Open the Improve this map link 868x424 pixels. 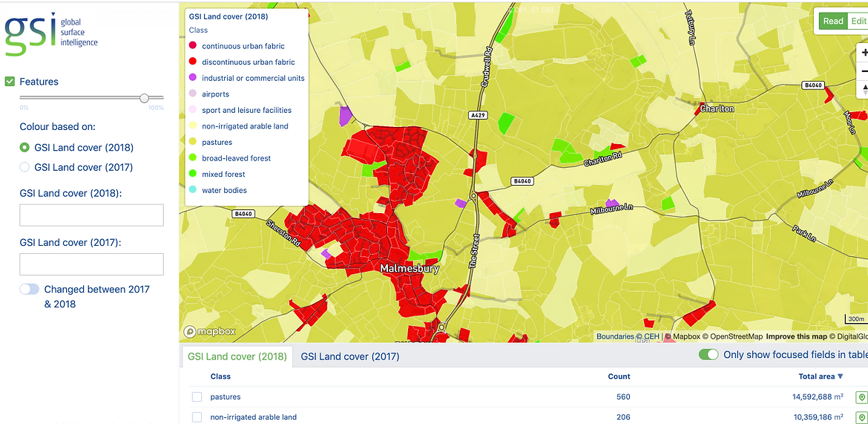[x=795, y=337]
